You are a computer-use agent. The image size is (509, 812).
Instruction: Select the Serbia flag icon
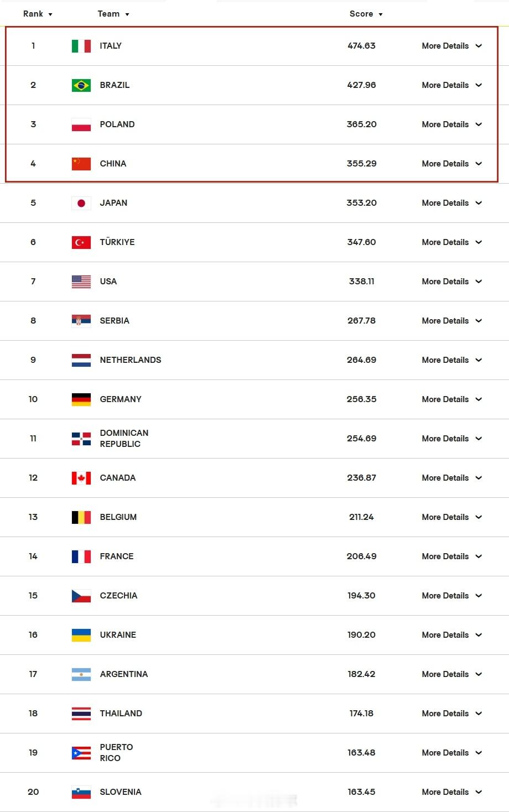[x=81, y=321]
